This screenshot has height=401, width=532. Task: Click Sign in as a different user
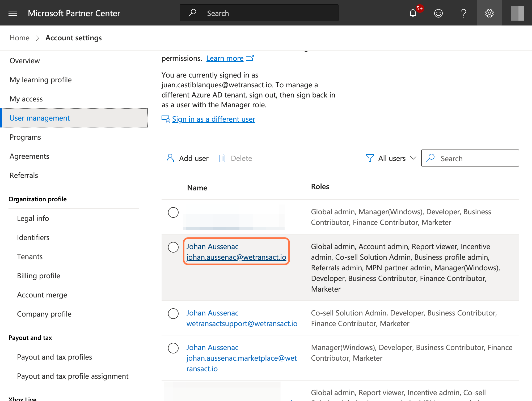point(214,119)
